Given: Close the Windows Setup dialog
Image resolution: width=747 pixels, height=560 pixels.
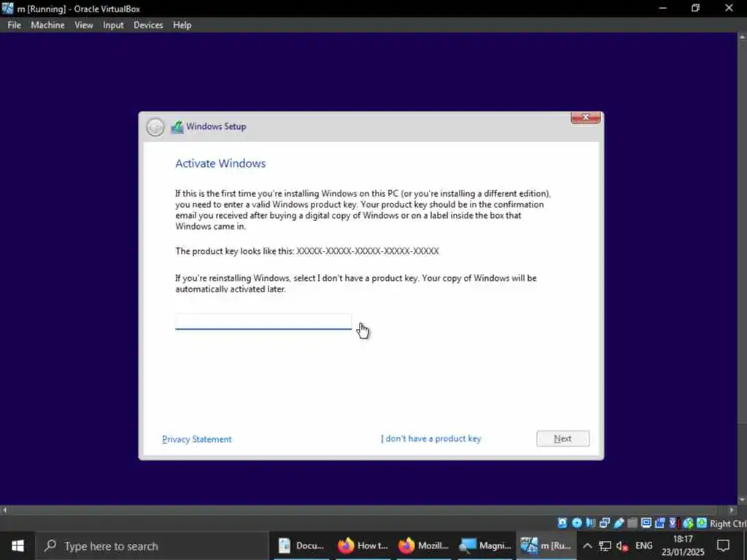Looking at the screenshot, I should tap(586, 117).
